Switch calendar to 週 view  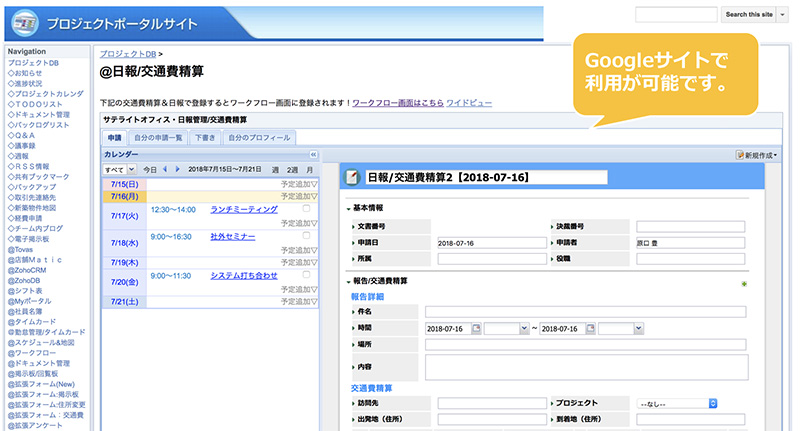click(x=275, y=169)
